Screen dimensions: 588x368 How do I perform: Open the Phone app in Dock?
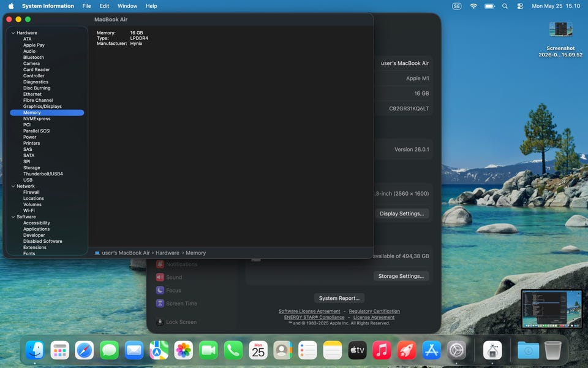233,350
